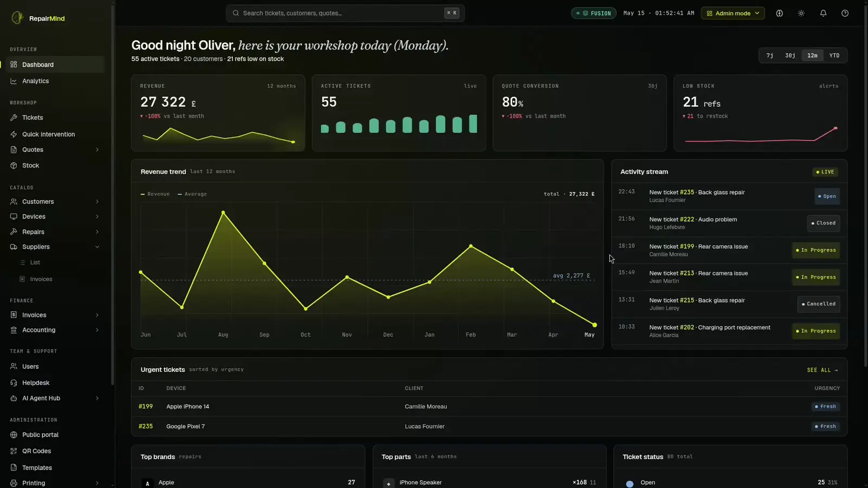The width and height of the screenshot is (868, 488).
Task: Click the Quick intervention lightning icon
Action: click(14, 134)
